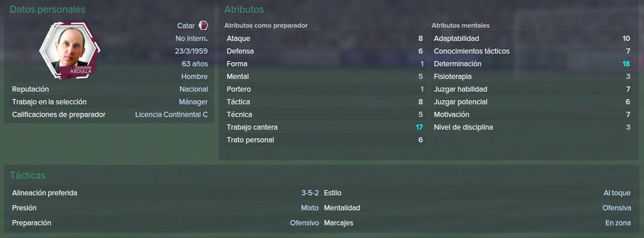Open the Tácticas section header
This screenshot has height=238, width=644.
pos(28,176)
